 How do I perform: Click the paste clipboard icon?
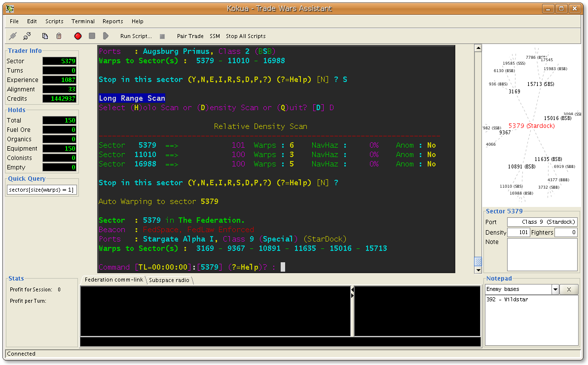59,36
